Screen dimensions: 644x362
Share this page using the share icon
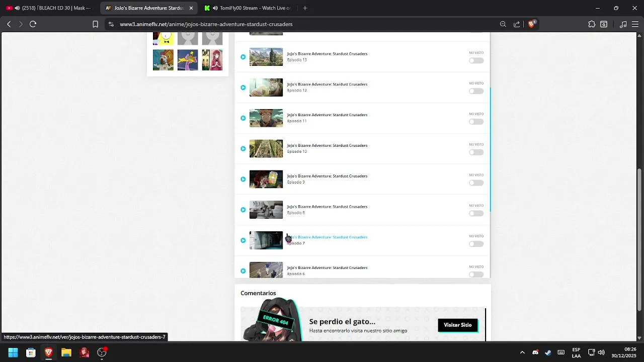(x=517, y=24)
